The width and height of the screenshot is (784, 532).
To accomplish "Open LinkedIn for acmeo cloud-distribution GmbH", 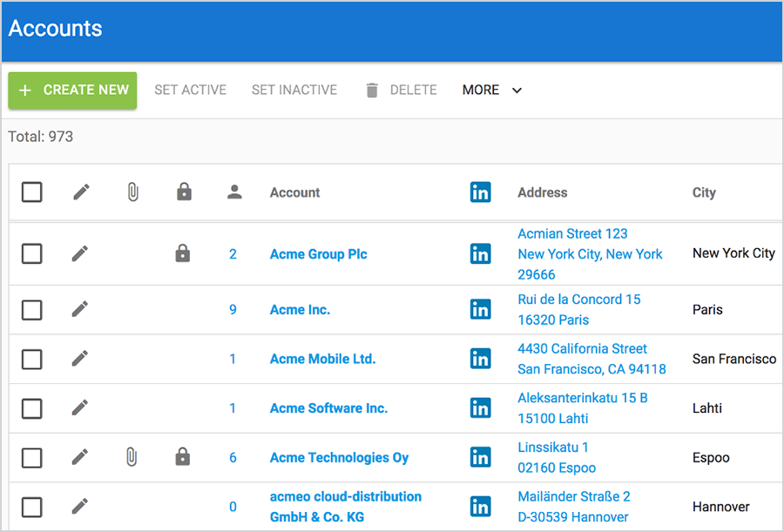I will tap(481, 507).
